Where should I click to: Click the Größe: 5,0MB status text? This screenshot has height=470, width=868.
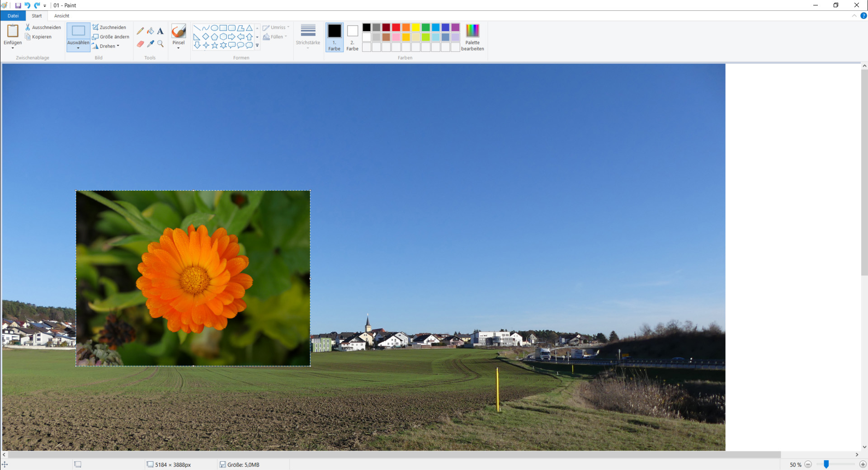(243, 465)
